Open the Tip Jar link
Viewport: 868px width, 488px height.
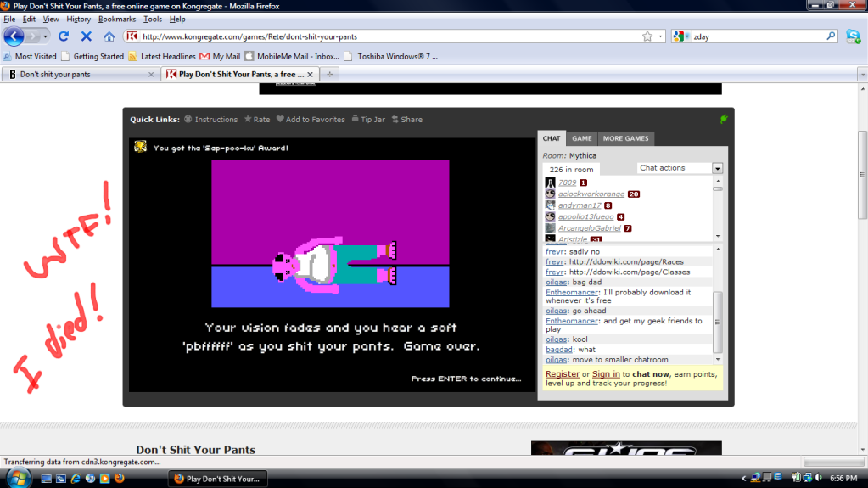point(368,119)
